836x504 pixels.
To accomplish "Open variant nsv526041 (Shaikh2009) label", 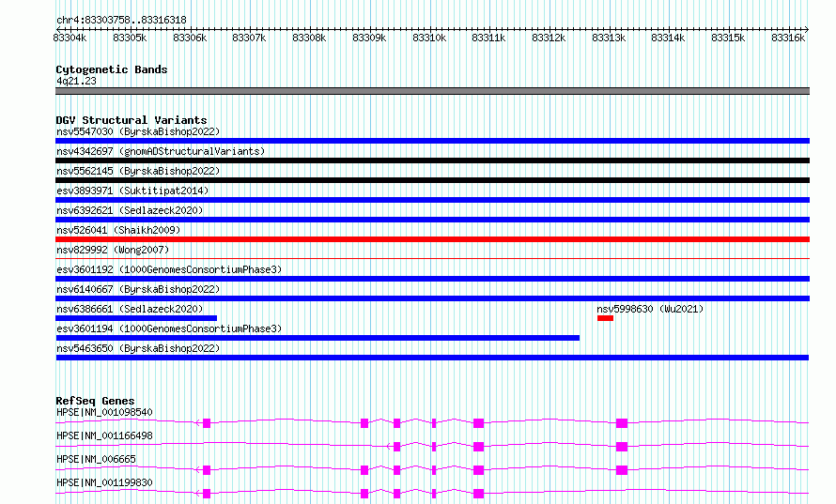I will 118,230.
